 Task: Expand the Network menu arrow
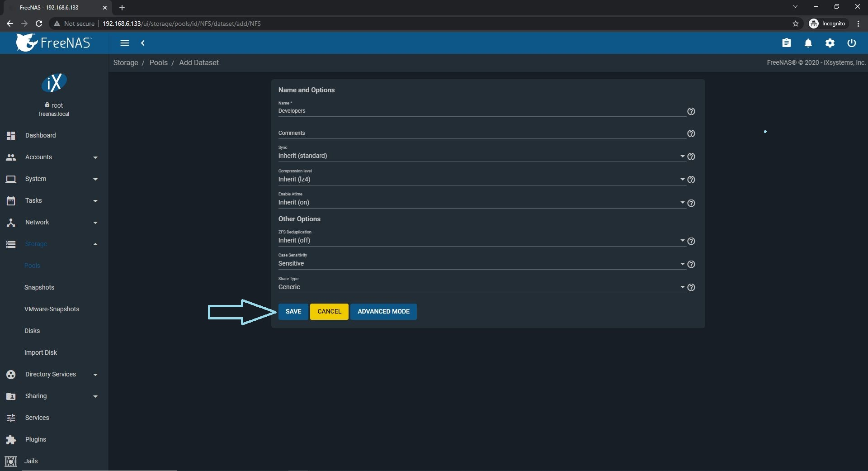[x=95, y=223]
